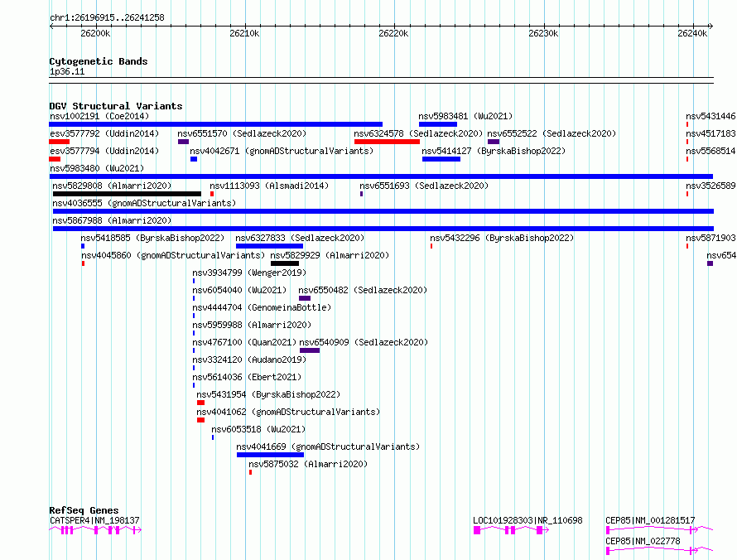The height and width of the screenshot is (560, 737).
Task: Select the purple nsv6552522 variant bar
Action: tap(494, 142)
